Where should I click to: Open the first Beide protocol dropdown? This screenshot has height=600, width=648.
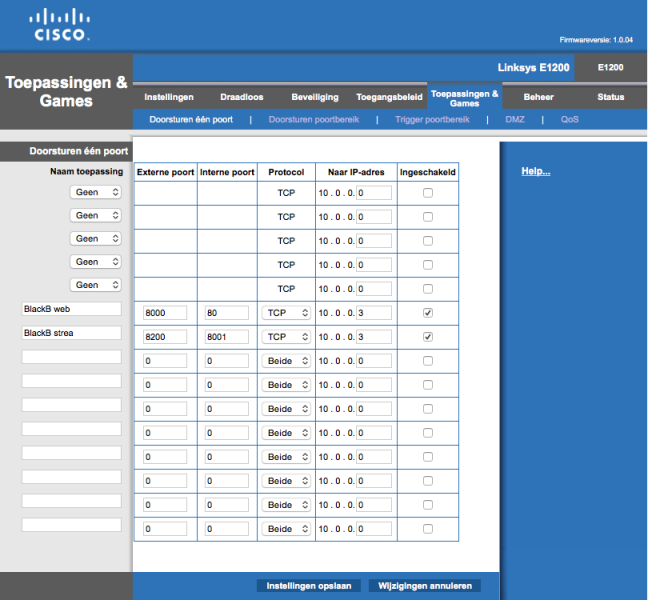[x=286, y=361]
